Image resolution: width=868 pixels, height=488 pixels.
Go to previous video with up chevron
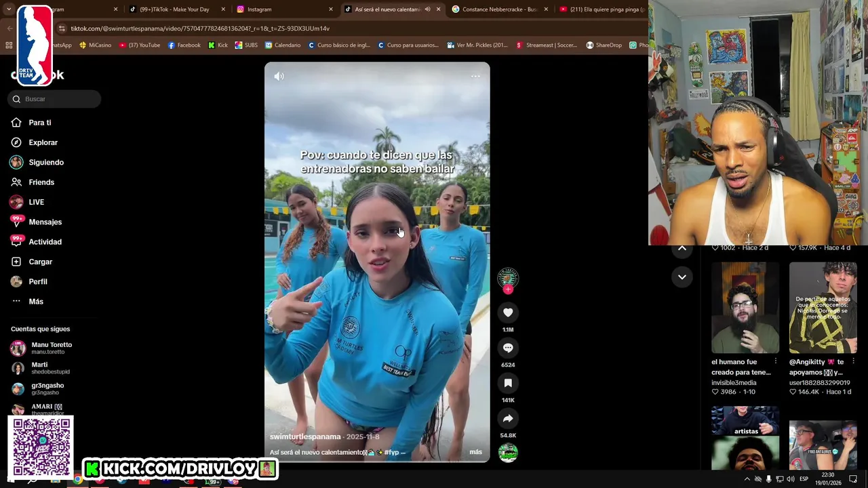point(682,248)
